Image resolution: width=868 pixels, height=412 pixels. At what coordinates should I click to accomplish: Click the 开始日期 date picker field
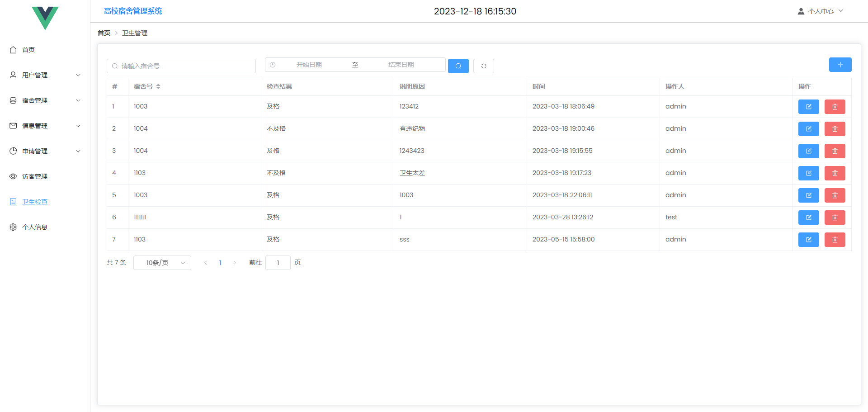[x=309, y=65]
